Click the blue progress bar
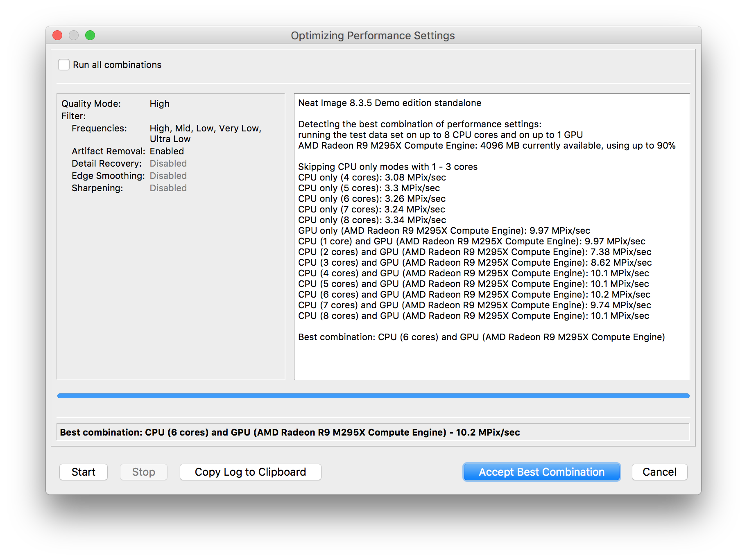 (x=373, y=396)
